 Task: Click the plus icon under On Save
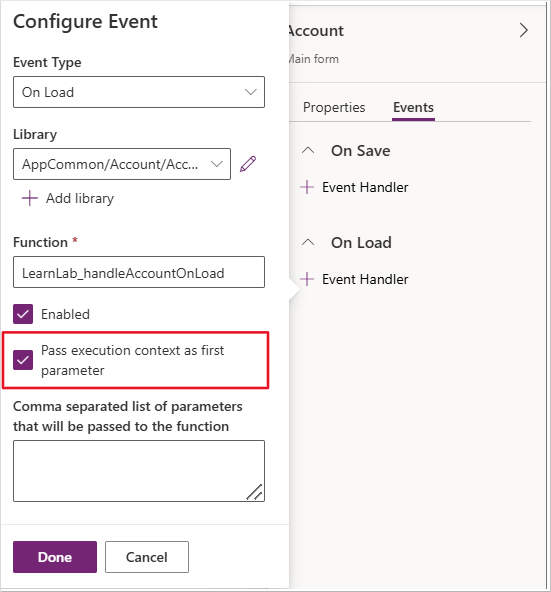click(x=307, y=187)
